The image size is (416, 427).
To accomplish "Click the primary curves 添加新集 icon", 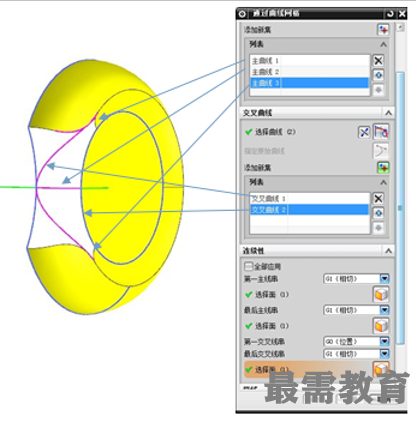I will coord(383,30).
